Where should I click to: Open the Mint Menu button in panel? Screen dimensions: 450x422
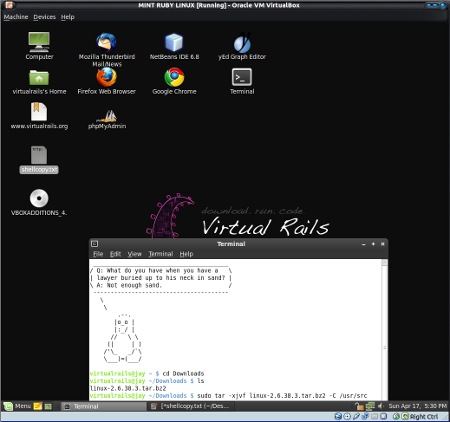coord(17,406)
